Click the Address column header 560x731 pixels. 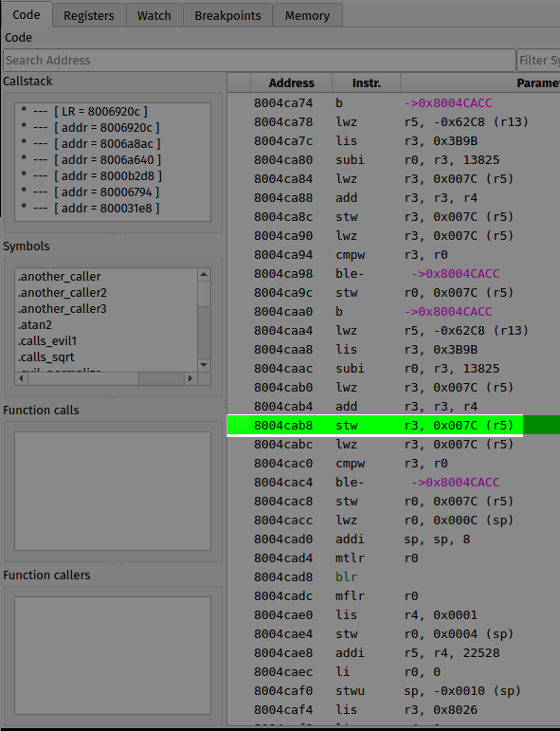291,83
